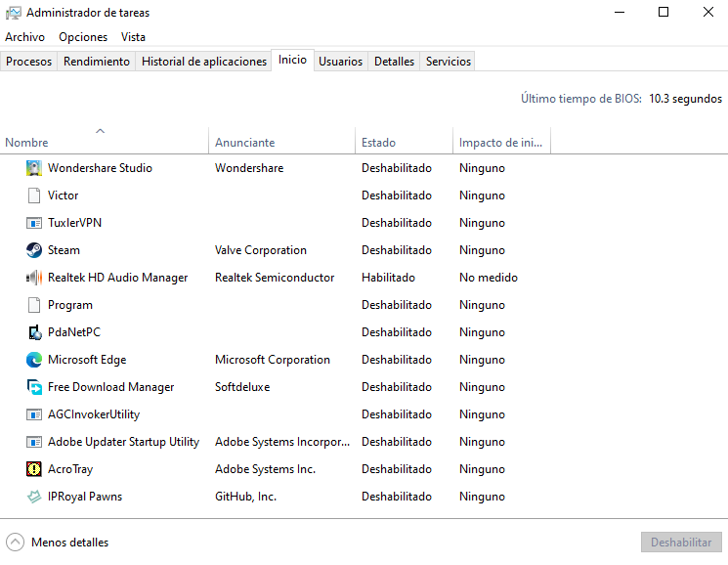This screenshot has height=565, width=728.
Task: Click Ninguno impact in Microsoft Edge row
Action: (x=482, y=360)
